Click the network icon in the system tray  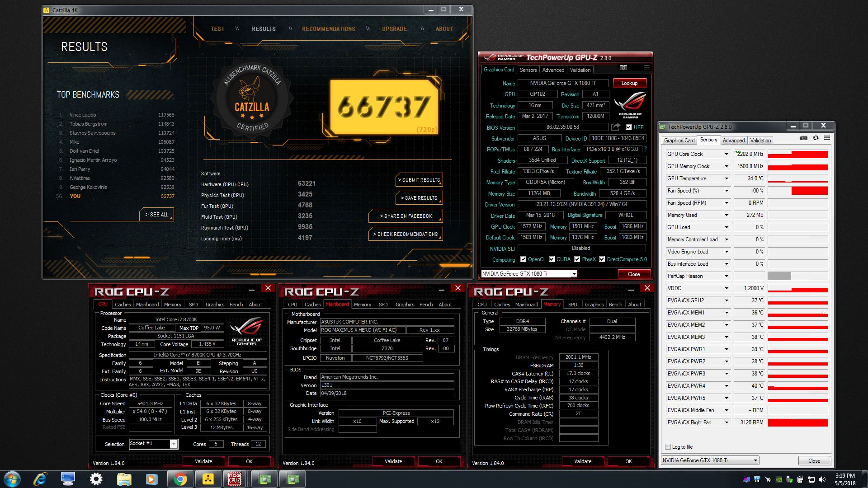click(x=811, y=479)
